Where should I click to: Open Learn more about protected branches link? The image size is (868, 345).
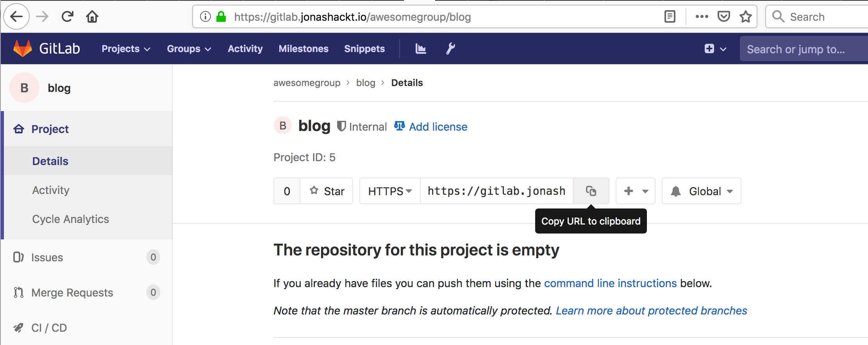652,311
